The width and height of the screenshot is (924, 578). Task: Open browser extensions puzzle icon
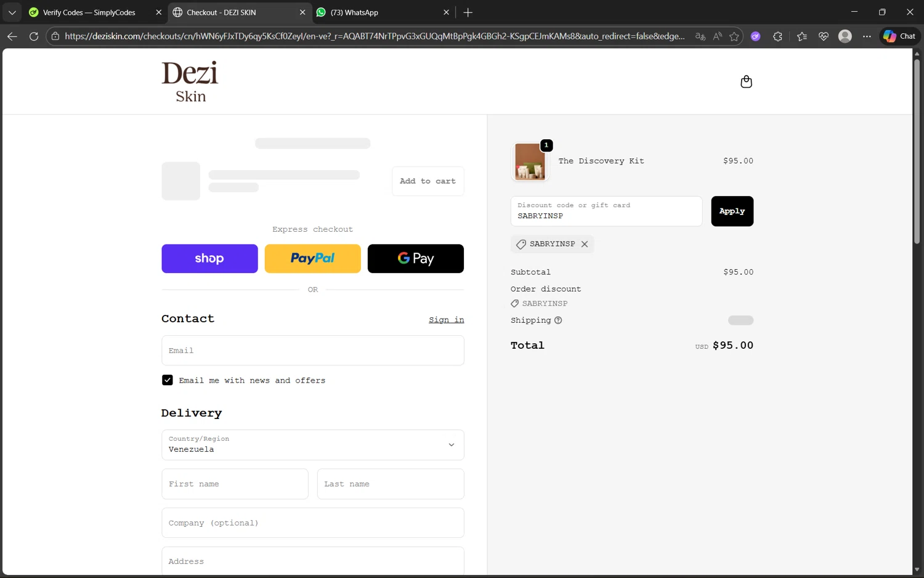(777, 36)
